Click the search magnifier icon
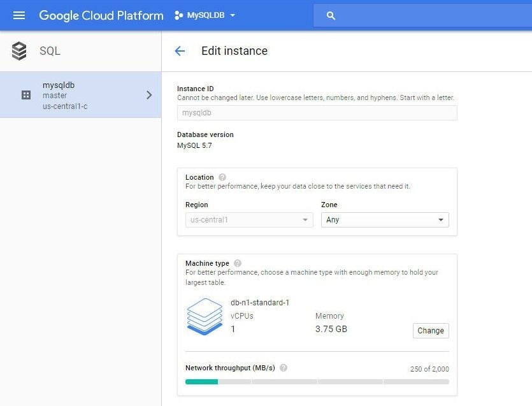This screenshot has width=532, height=406. pos(331,15)
